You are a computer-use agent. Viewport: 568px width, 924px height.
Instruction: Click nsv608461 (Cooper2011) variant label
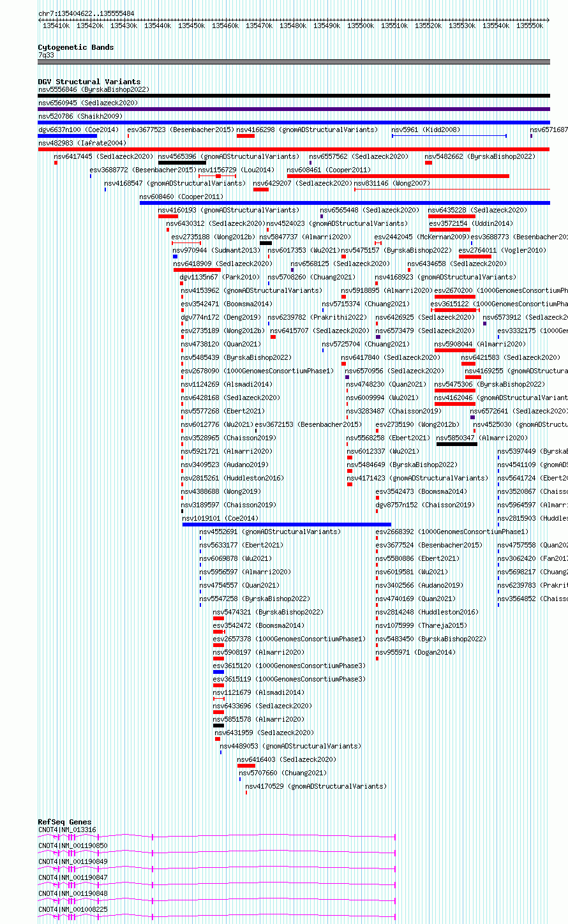(x=329, y=170)
